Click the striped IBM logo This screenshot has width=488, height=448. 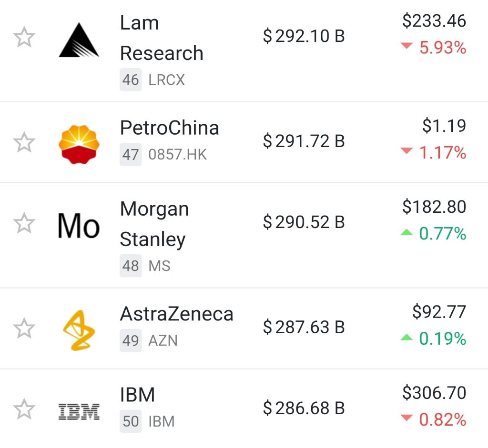tap(79, 411)
